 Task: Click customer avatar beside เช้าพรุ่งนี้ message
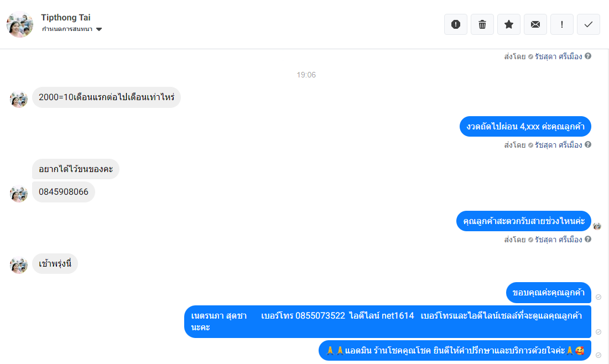click(19, 265)
